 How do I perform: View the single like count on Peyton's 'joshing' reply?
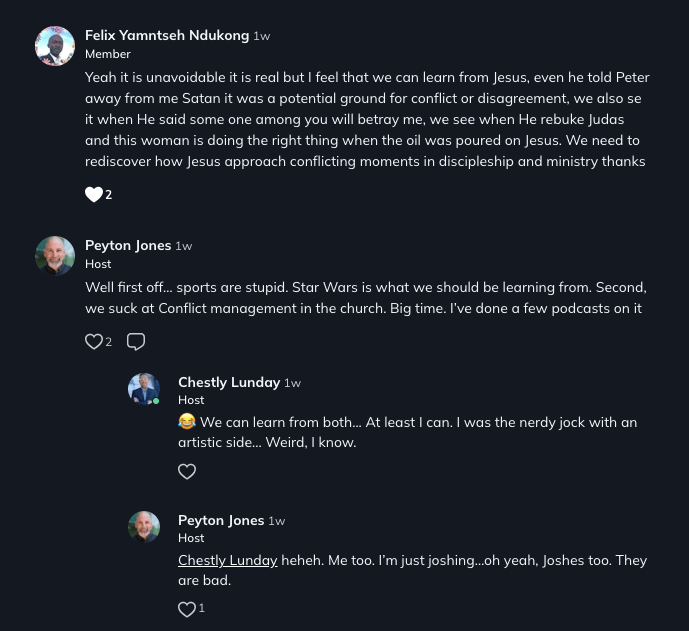tap(202, 608)
